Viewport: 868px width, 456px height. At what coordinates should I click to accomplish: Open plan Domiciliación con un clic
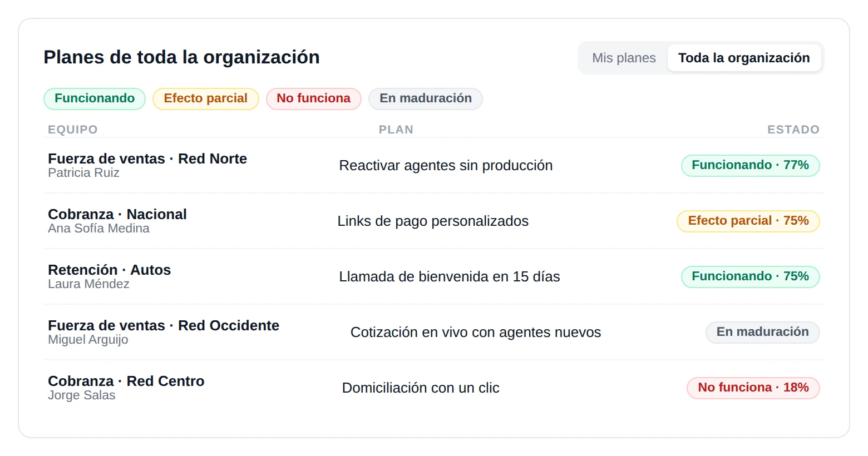point(421,388)
